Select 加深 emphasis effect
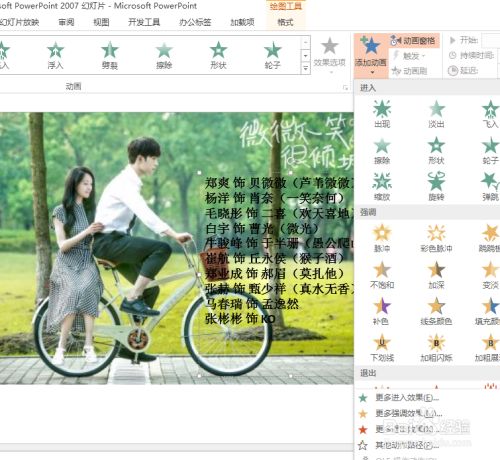 click(436, 275)
